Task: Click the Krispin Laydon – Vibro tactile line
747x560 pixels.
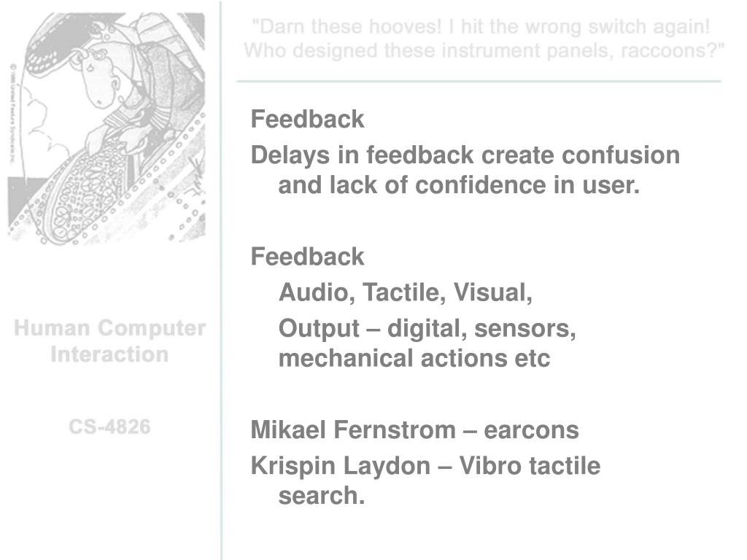Action: [425, 466]
